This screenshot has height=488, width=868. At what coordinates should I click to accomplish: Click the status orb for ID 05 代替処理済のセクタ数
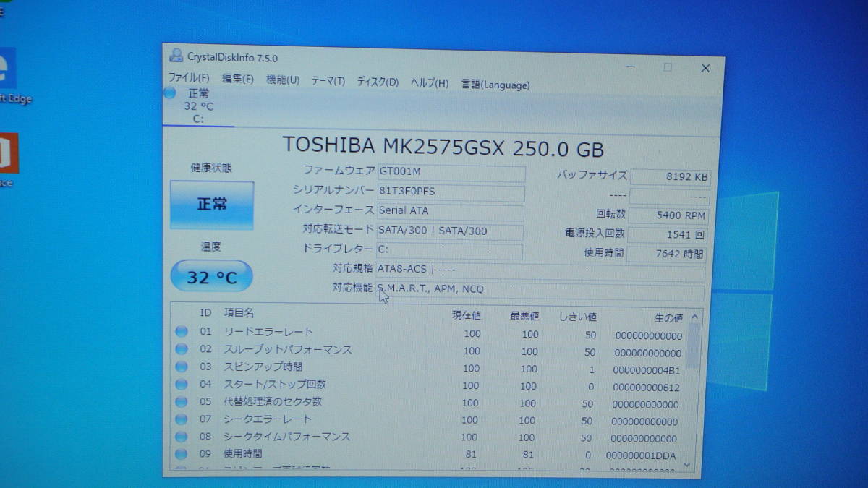181,403
